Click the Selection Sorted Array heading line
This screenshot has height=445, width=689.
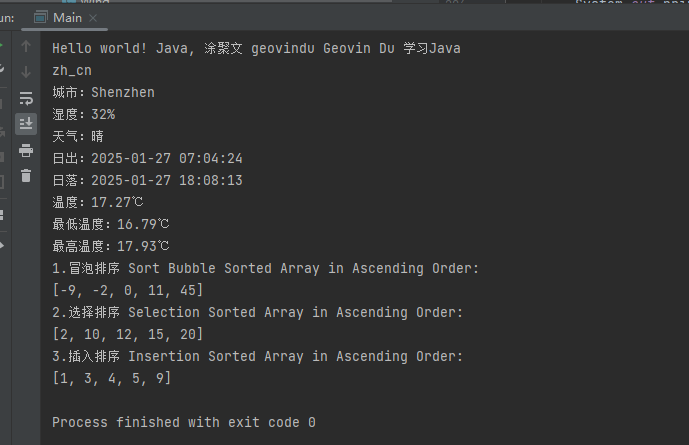(x=258, y=312)
